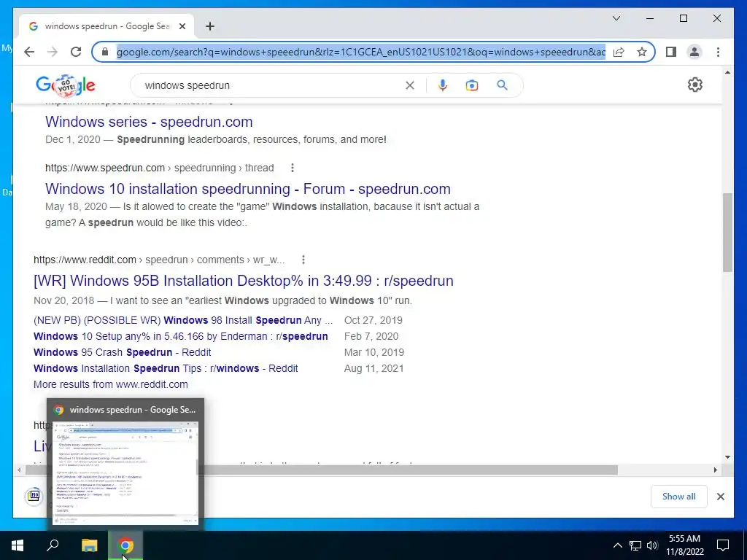The height and width of the screenshot is (560, 747).
Task: Click the Google Go Vote logo
Action: coord(66,86)
